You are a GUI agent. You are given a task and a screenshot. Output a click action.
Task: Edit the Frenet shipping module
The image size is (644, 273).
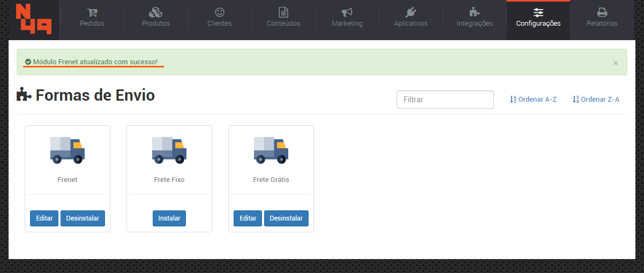pos(44,218)
